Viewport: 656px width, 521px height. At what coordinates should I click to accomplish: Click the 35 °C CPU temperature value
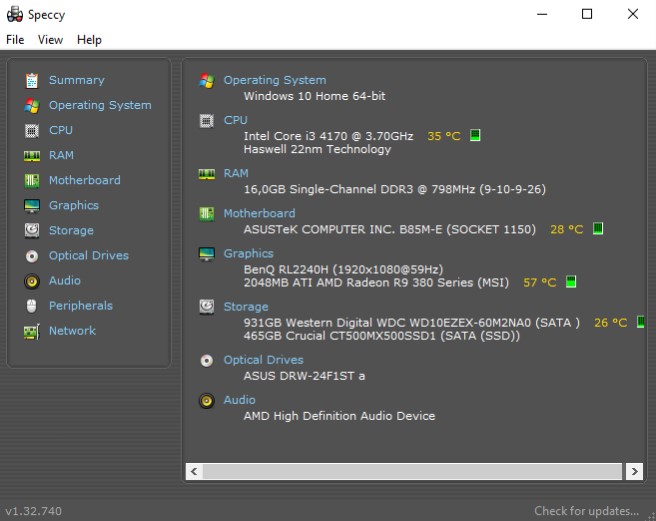click(x=444, y=136)
